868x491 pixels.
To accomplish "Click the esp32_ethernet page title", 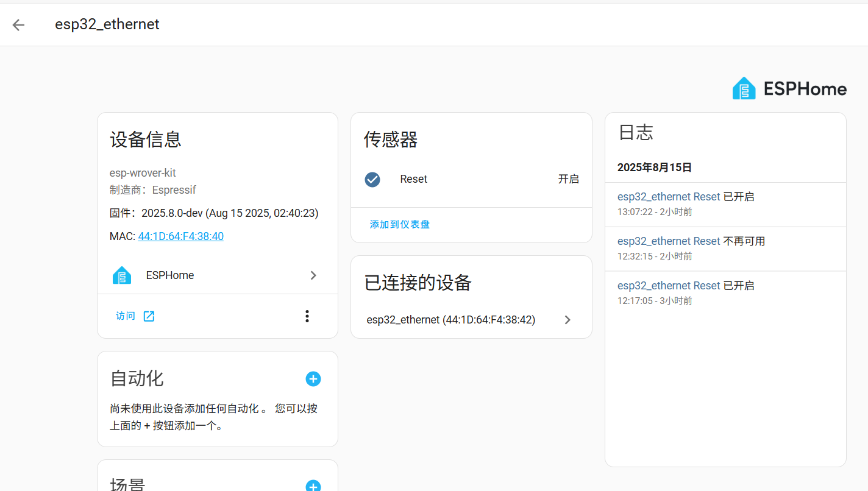I will click(x=107, y=24).
